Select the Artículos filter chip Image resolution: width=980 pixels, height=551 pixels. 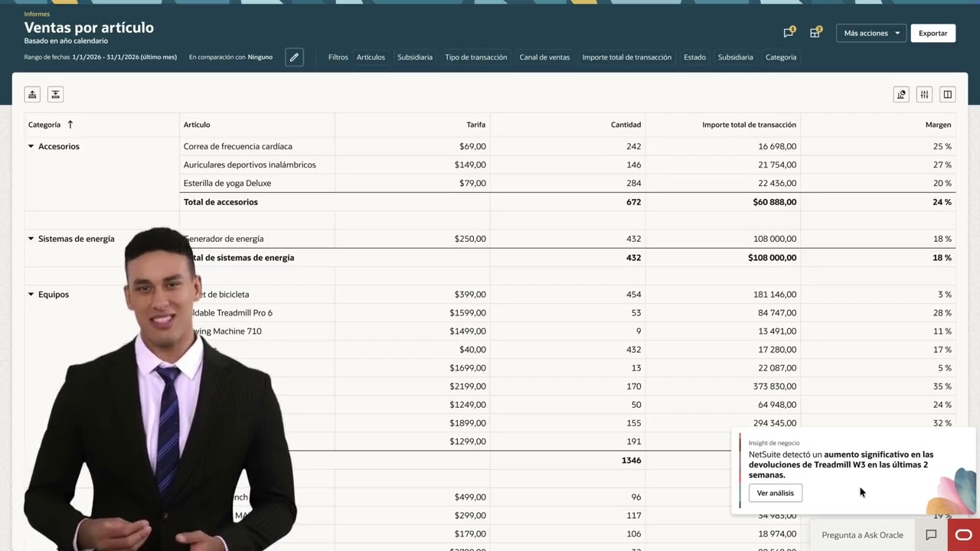[371, 57]
